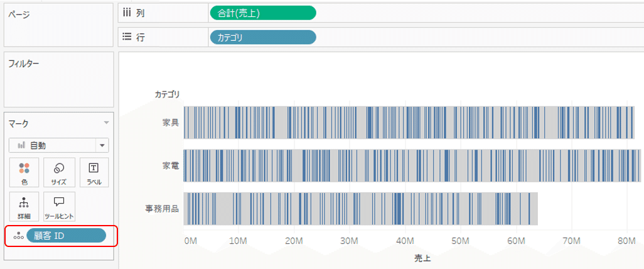Click the 10M axis tick label

pos(239,241)
